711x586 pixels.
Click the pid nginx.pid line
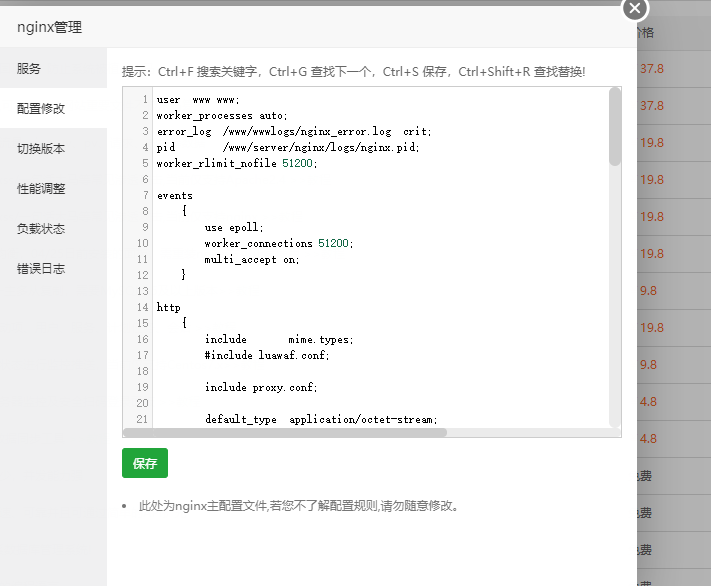pos(288,147)
